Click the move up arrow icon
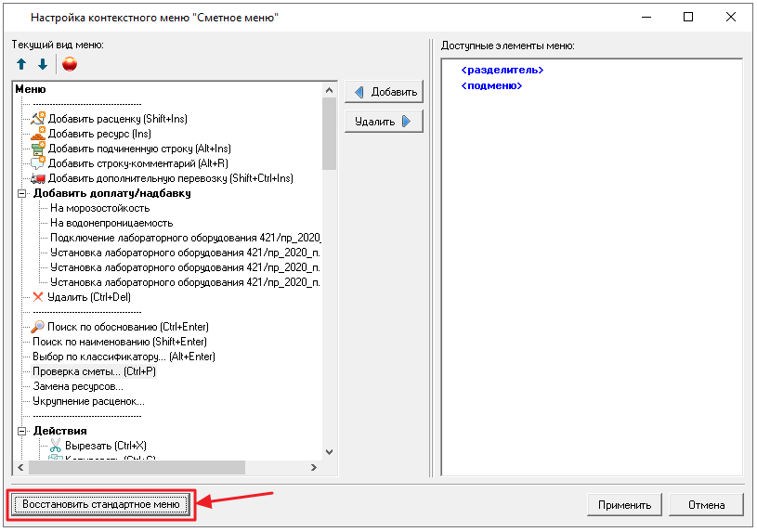This screenshot has width=757, height=532. (x=21, y=64)
